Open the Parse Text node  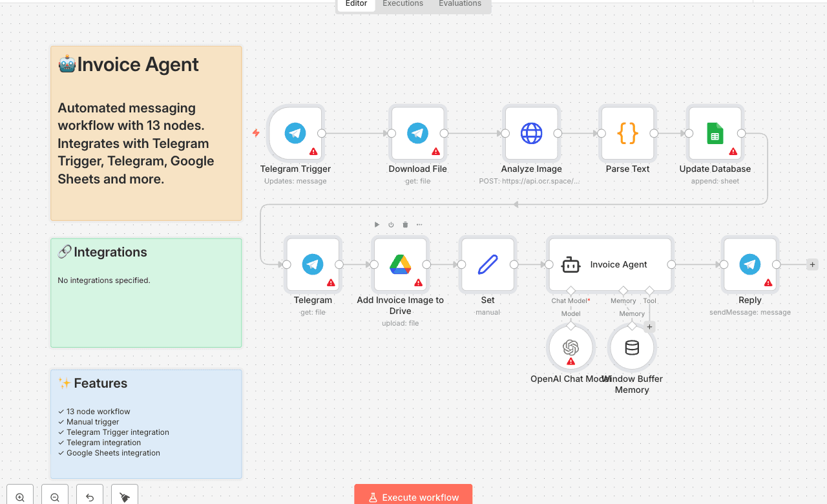[x=627, y=134]
